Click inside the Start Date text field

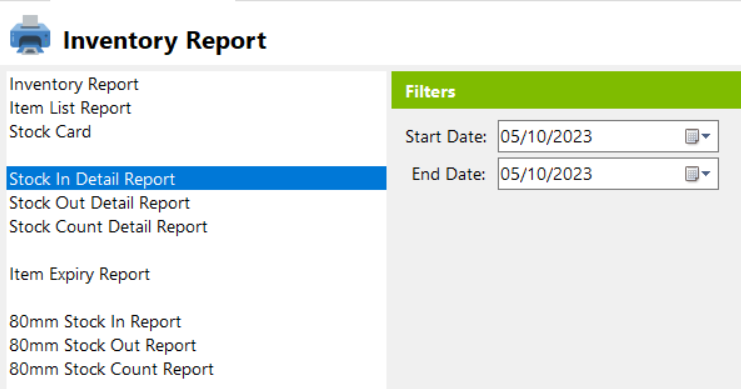(589, 137)
